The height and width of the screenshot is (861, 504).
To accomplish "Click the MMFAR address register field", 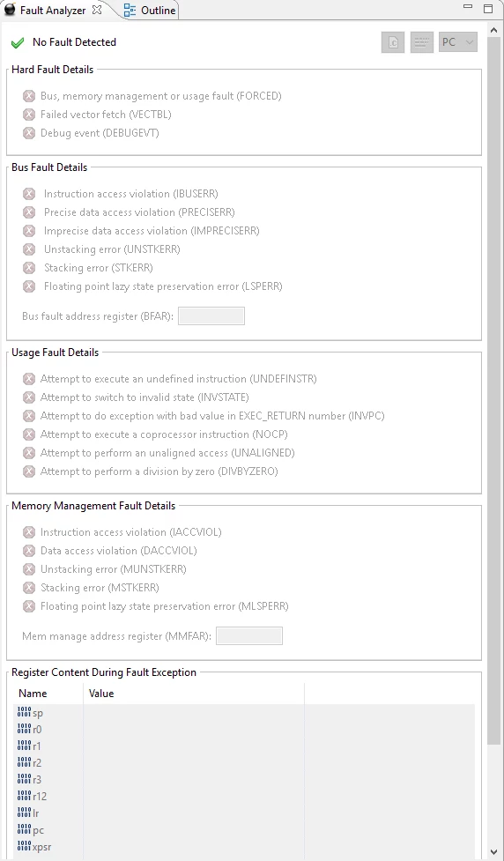I will click(x=249, y=636).
